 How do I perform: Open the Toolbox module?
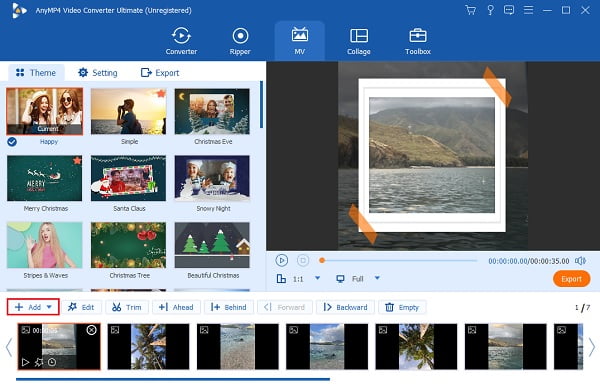[x=417, y=41]
